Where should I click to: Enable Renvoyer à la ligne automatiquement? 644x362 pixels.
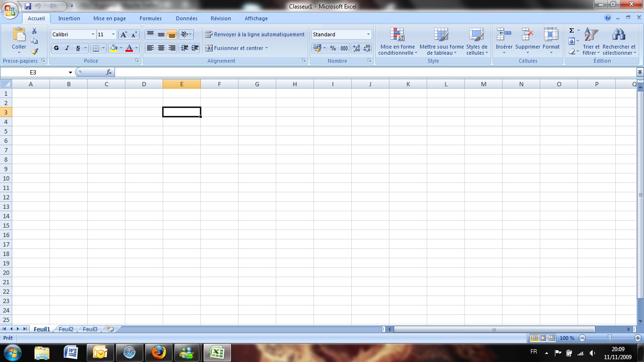coord(255,34)
